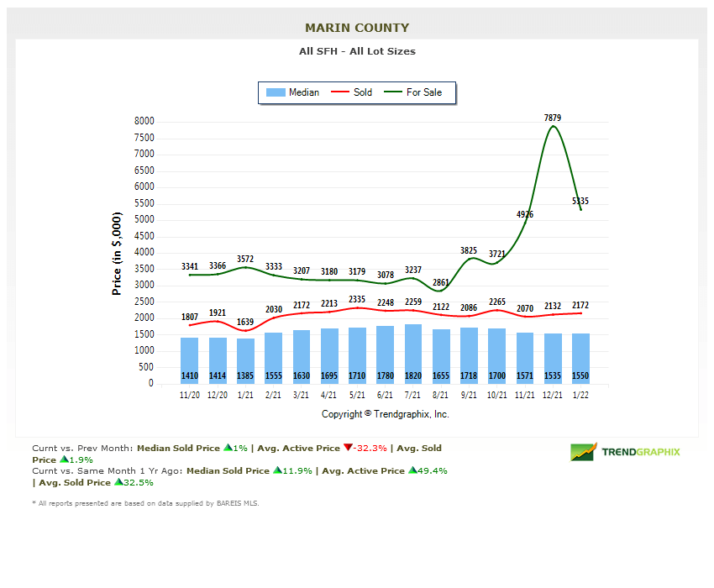Click the Median legend label
The height and width of the screenshot is (588, 714).
(x=303, y=92)
